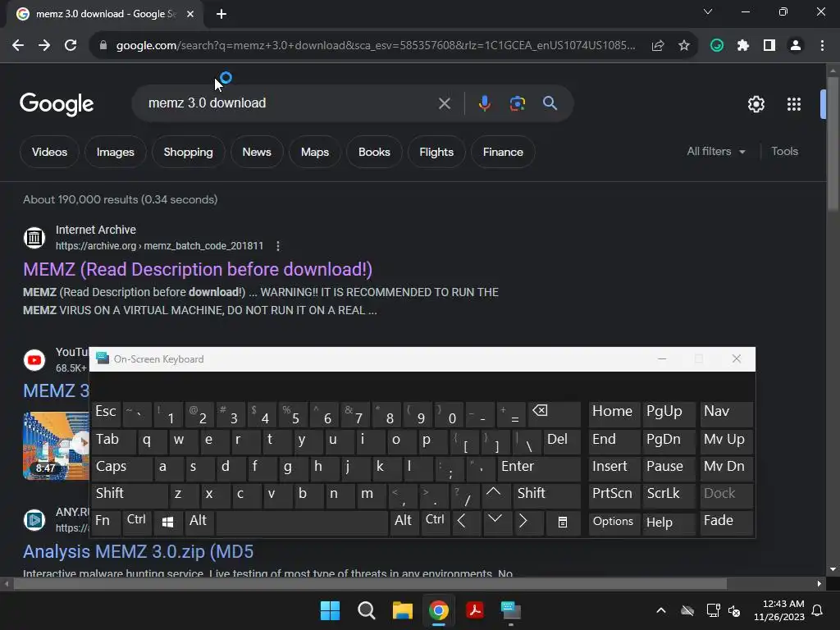Switch to the Maps filter
This screenshot has width=840, height=630.
(x=315, y=152)
